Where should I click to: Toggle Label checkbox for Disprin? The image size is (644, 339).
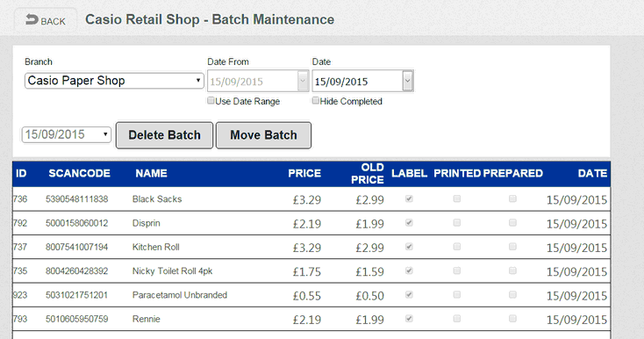[x=409, y=223]
